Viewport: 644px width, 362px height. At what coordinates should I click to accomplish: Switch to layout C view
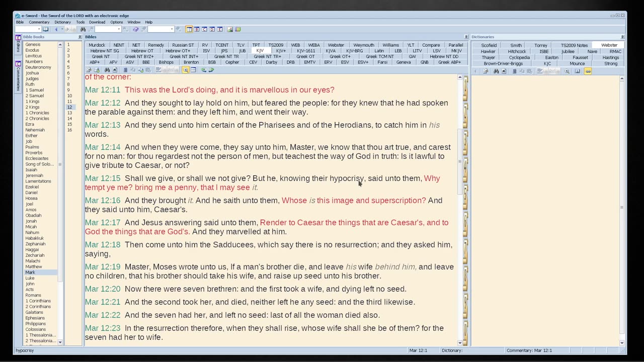204,29
